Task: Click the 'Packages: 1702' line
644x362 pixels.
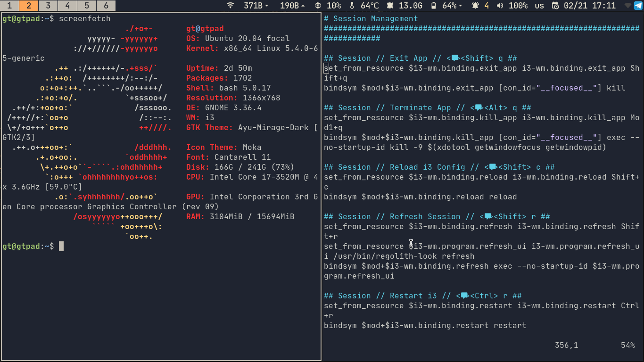Action: tap(219, 78)
